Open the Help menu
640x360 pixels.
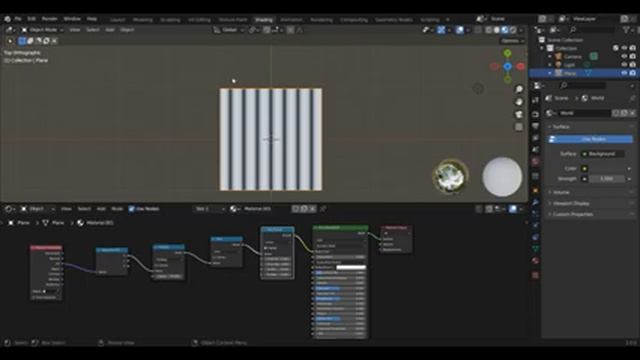92,19
